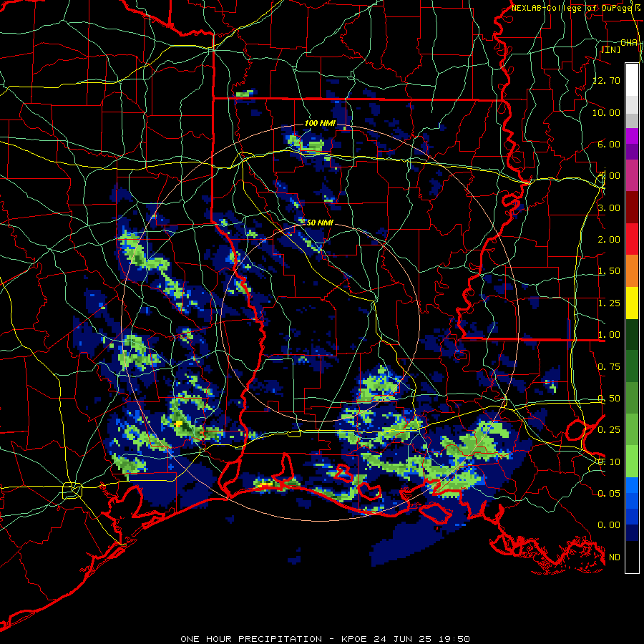Click the white 12.70 legend swatch
Screen dimensions: 644x644
pos(632,80)
